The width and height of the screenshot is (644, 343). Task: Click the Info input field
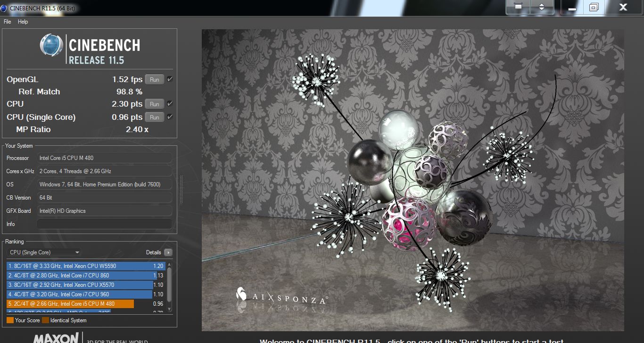(105, 224)
